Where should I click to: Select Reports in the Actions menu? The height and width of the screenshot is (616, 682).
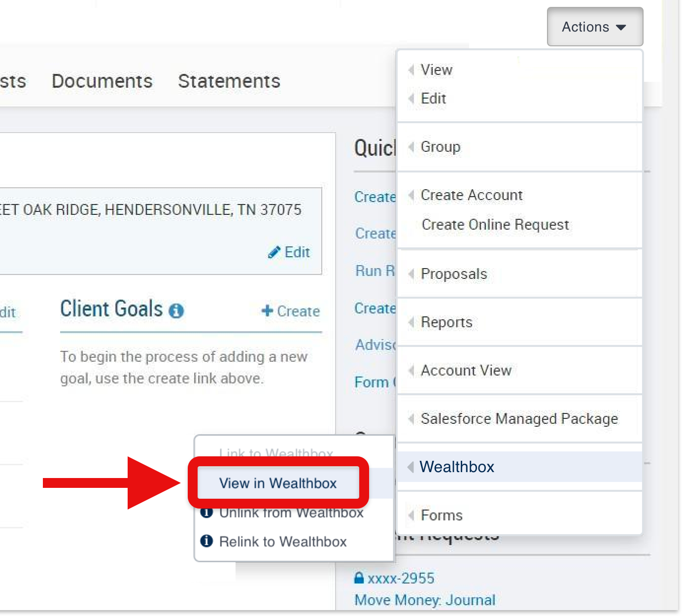(446, 322)
